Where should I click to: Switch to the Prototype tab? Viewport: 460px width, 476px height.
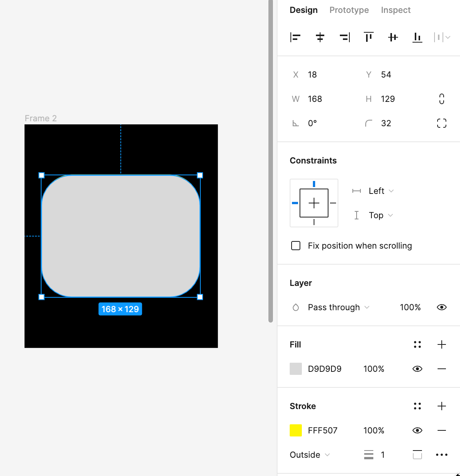point(349,10)
